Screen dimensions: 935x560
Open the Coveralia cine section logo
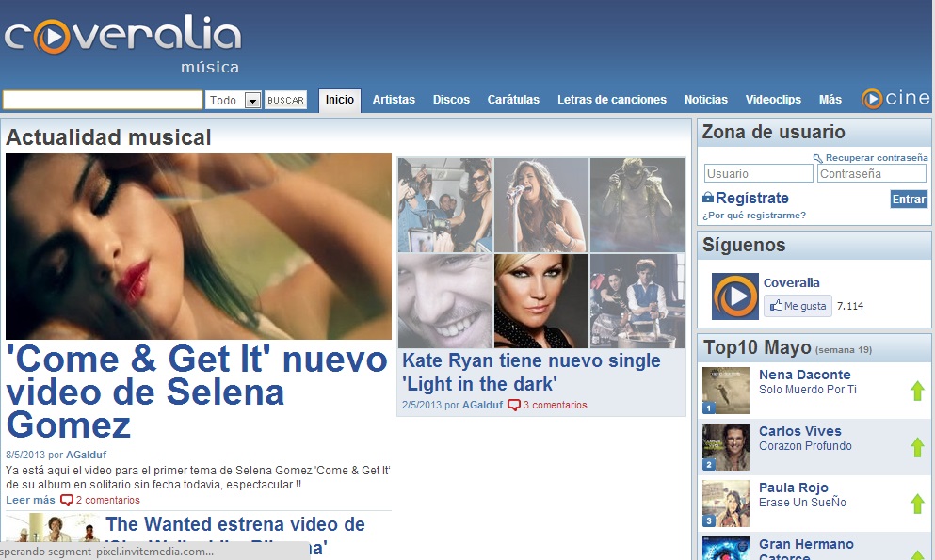point(895,99)
